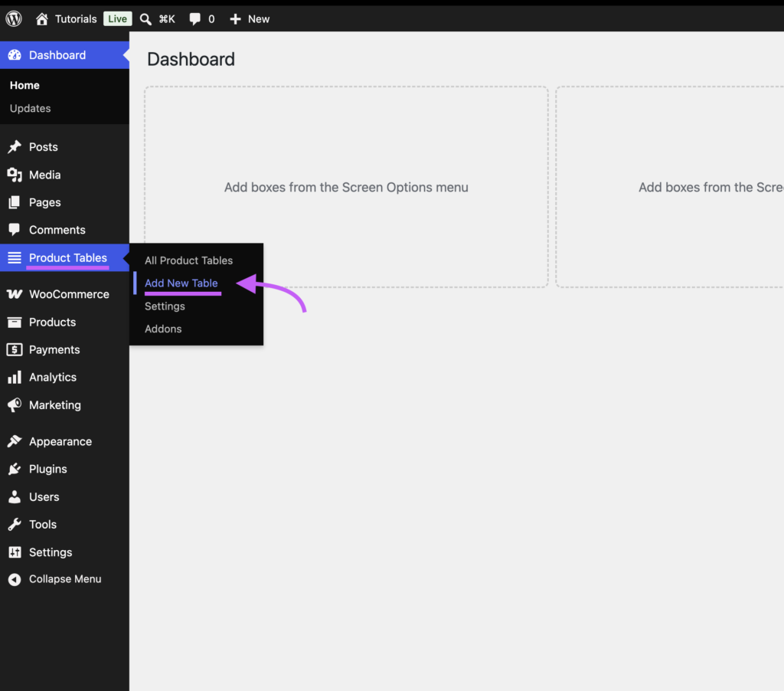Click the comments bubble icon in admin bar
Screen dimensions: 784x691
(195, 19)
